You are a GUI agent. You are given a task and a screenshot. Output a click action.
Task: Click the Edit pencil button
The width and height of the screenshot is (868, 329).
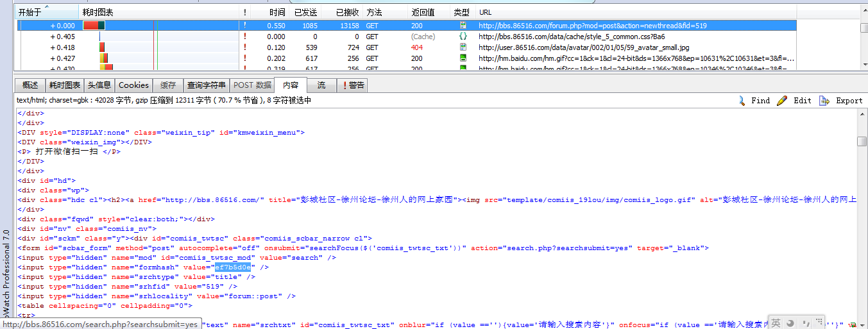(794, 101)
